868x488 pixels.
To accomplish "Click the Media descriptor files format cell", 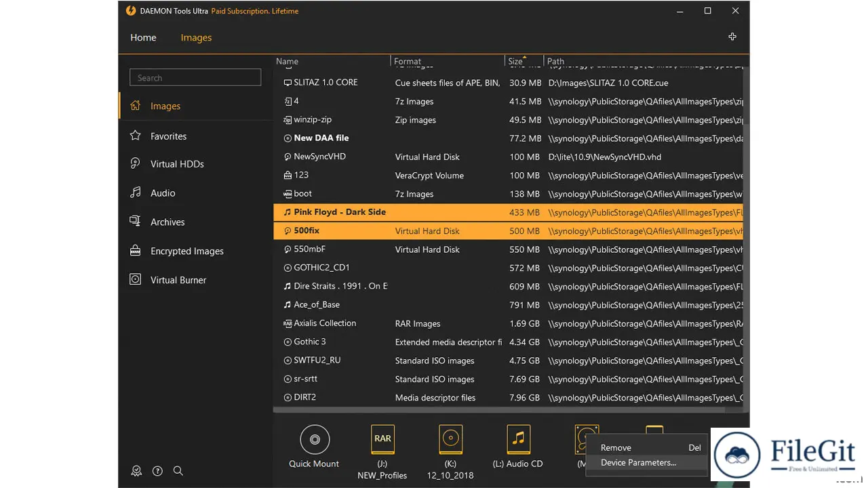I will point(435,398).
